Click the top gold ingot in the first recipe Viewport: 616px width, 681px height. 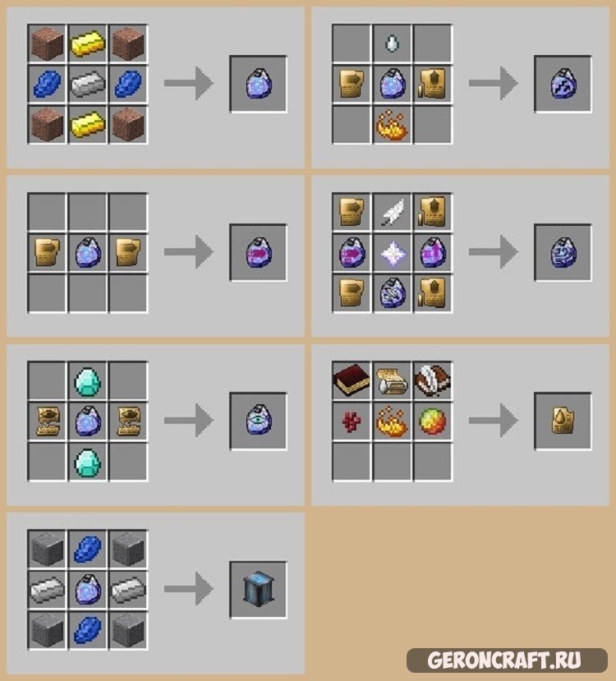[87, 44]
